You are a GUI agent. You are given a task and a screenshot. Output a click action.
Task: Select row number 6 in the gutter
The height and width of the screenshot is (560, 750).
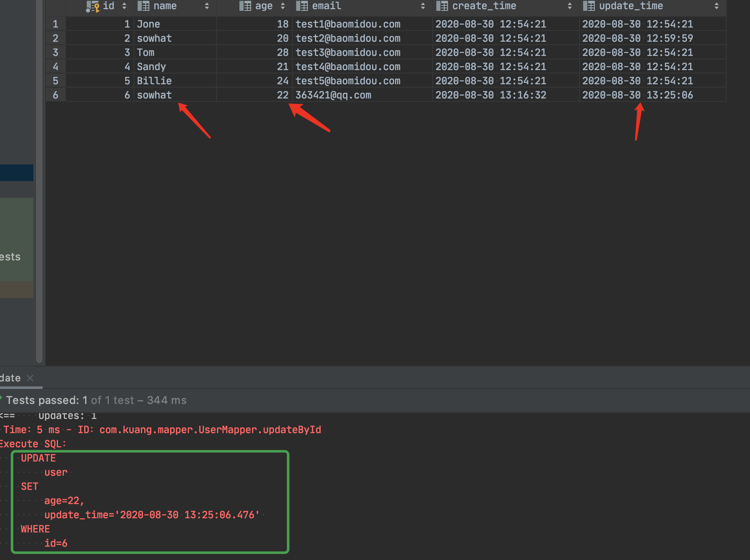(55, 95)
